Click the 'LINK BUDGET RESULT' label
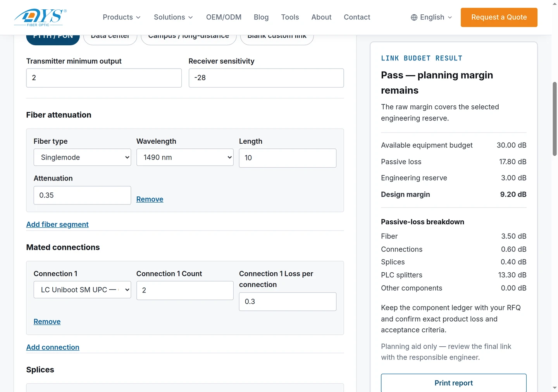 point(422,58)
